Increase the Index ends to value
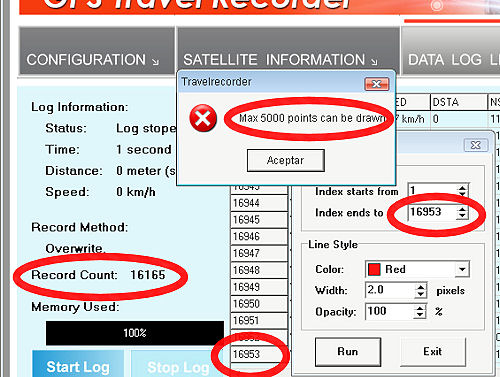Screen dimensions: 500x377 point(462,209)
